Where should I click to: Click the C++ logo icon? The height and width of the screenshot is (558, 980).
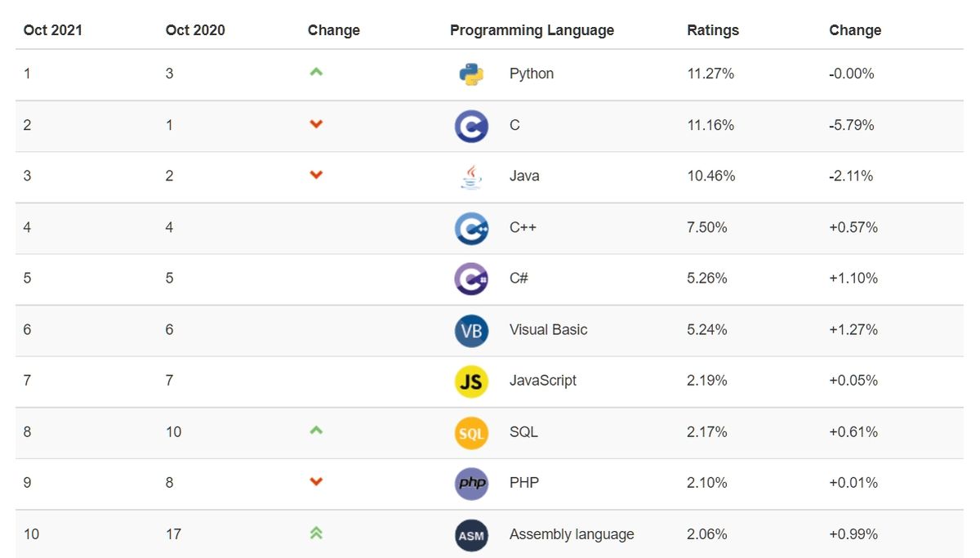(x=471, y=228)
